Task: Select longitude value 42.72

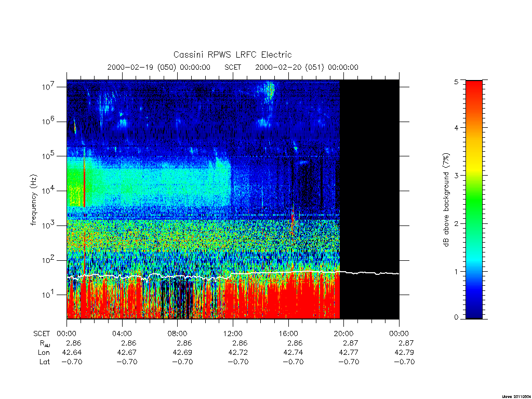Action: point(238,353)
